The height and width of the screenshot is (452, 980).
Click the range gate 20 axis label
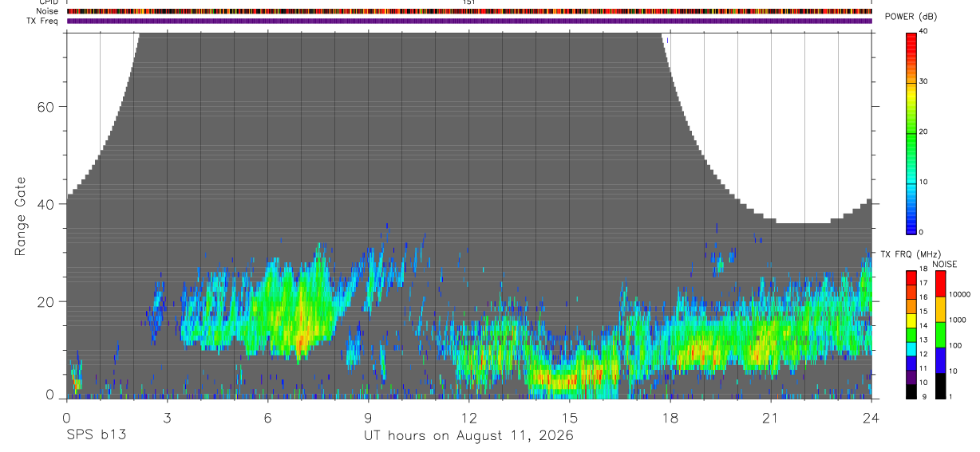point(45,302)
